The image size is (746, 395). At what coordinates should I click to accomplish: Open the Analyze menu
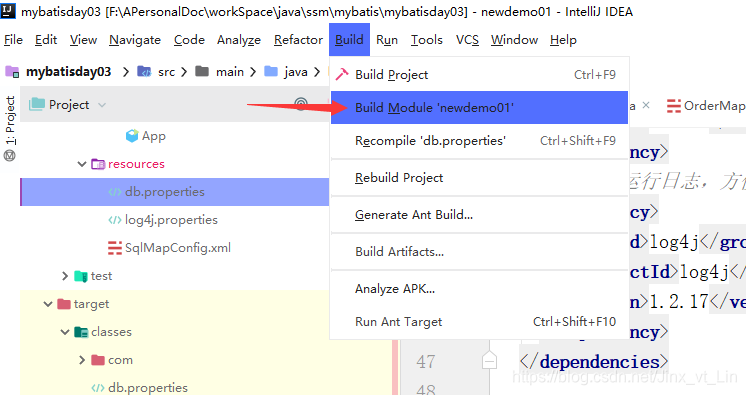pyautogui.click(x=239, y=40)
